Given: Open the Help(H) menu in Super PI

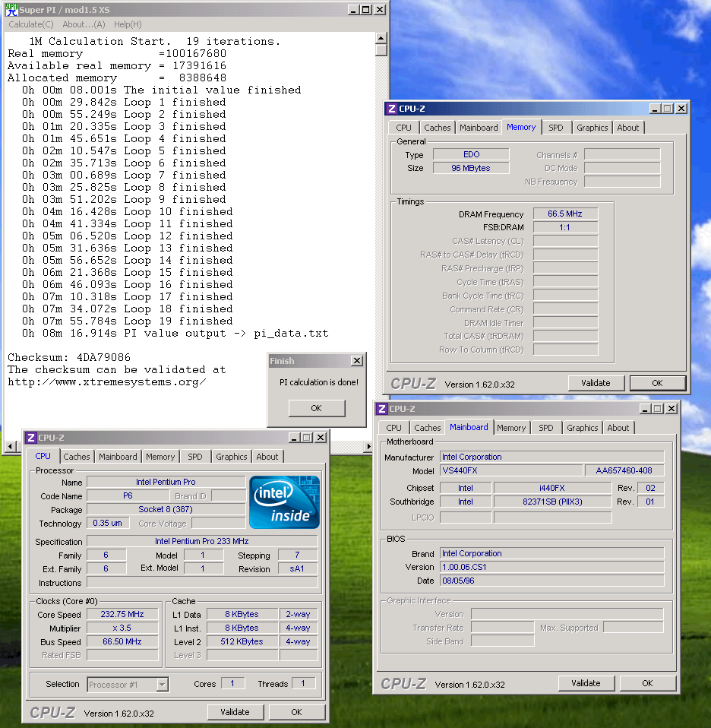Looking at the screenshot, I should point(128,24).
